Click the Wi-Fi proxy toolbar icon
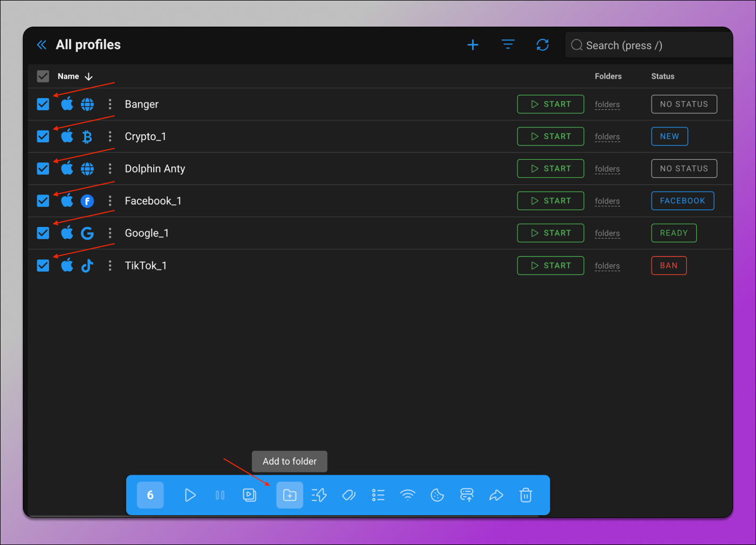 point(408,495)
